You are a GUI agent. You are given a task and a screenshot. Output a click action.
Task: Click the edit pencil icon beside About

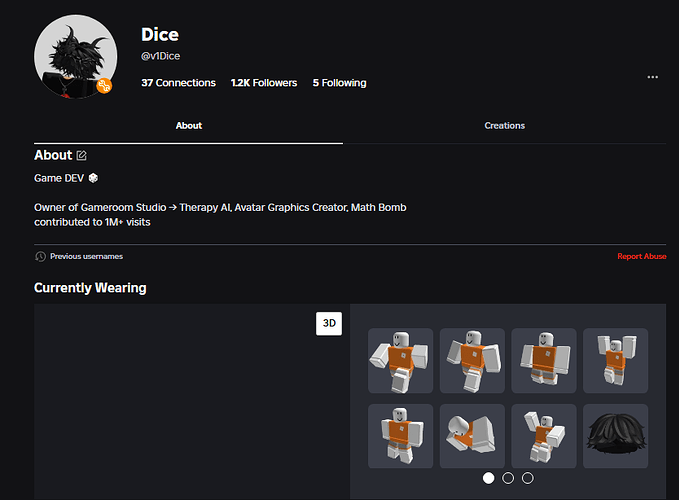81,155
